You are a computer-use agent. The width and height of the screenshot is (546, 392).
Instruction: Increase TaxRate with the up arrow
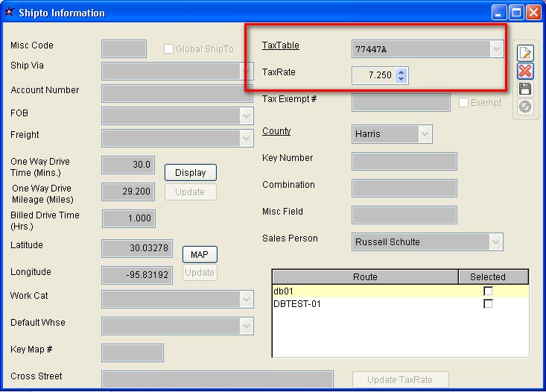401,72
